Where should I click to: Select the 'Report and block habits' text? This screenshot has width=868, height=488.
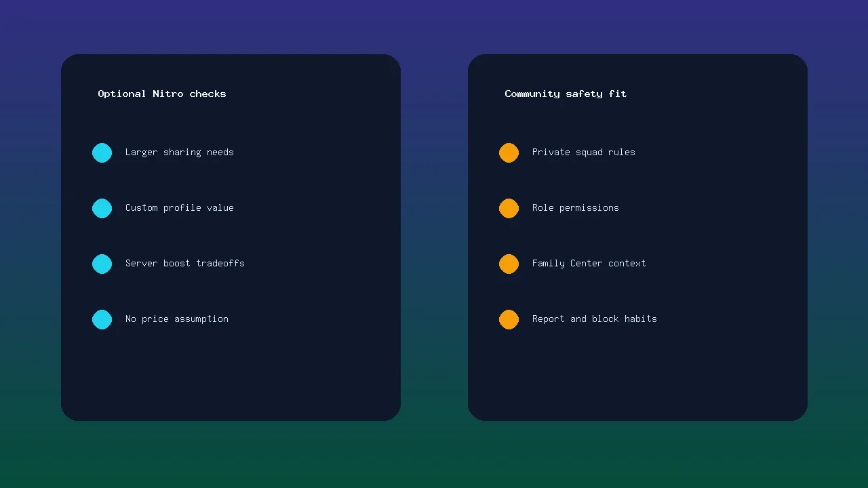click(x=595, y=319)
